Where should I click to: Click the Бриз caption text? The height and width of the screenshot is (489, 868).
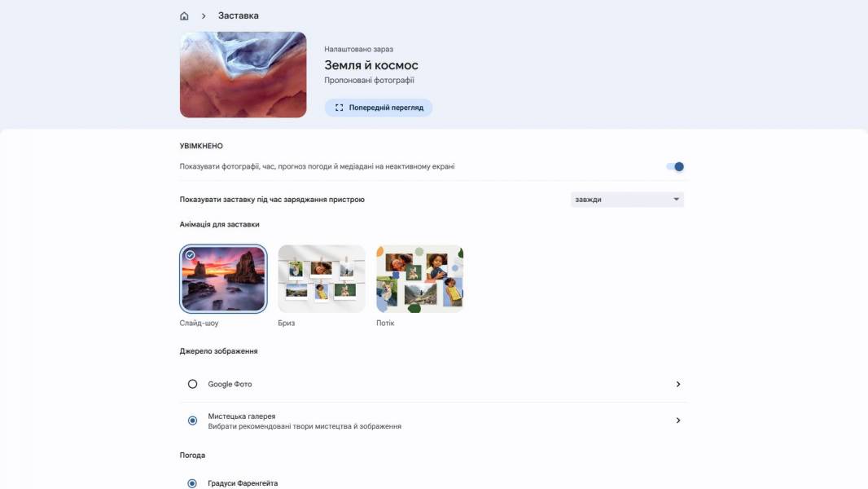(286, 323)
